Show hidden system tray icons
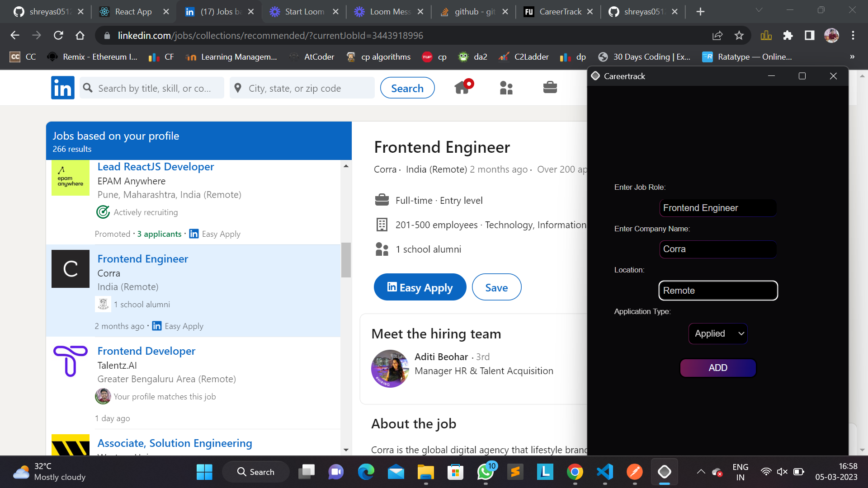 tap(701, 472)
